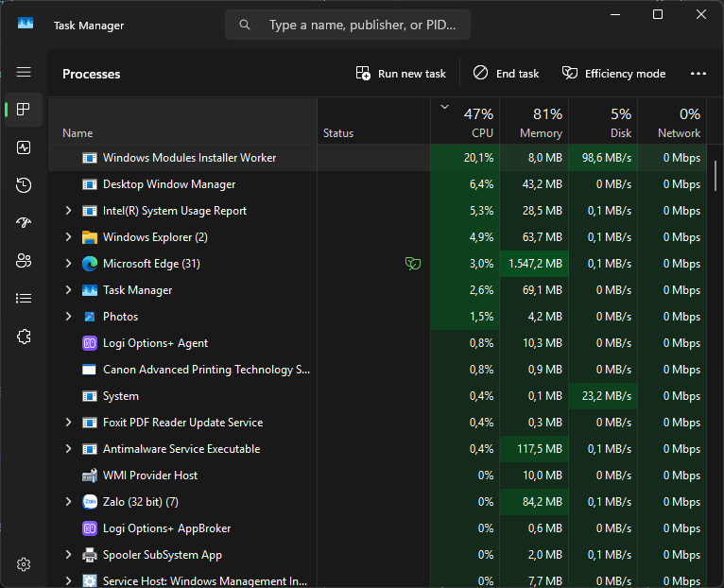The image size is (724, 588).
Task: Sort by the Network column header
Action: (x=672, y=121)
